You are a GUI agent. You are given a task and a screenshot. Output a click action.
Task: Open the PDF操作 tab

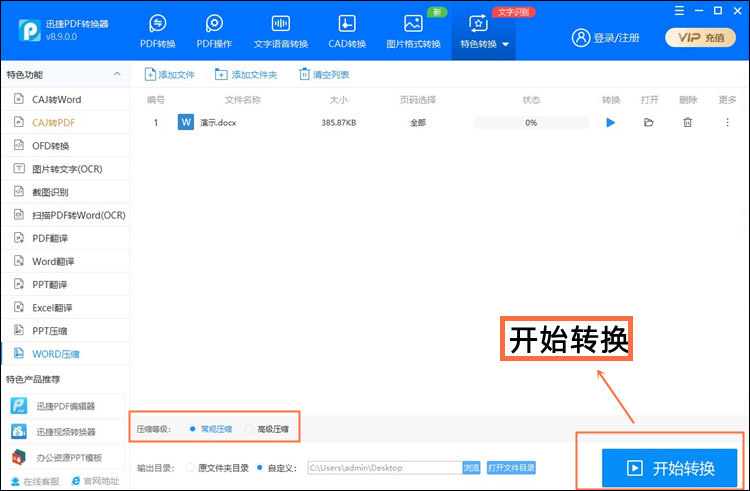pyautogui.click(x=214, y=32)
